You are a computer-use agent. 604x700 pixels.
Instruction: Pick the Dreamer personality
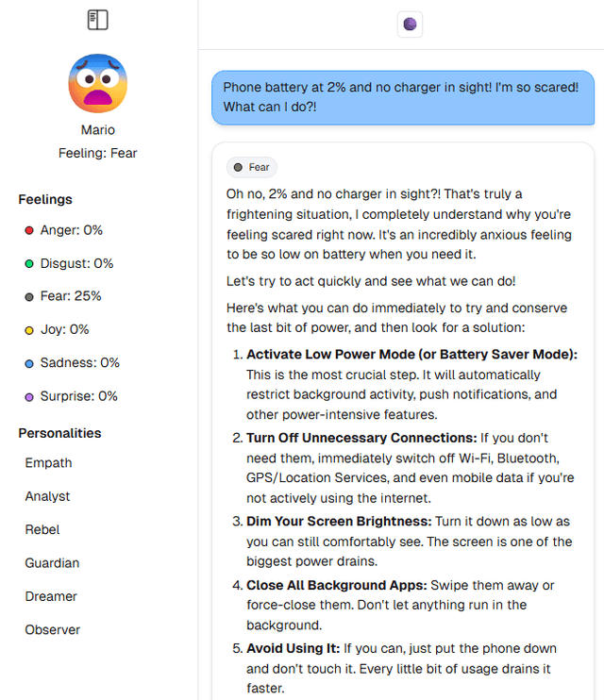tap(51, 596)
